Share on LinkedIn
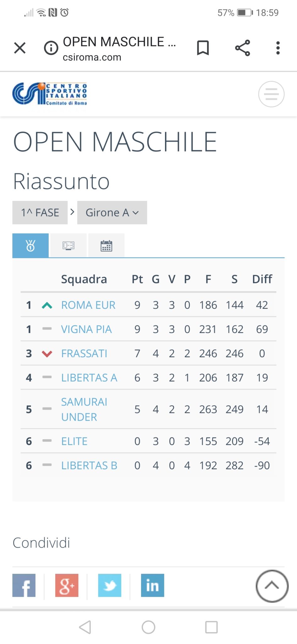 coord(152,585)
